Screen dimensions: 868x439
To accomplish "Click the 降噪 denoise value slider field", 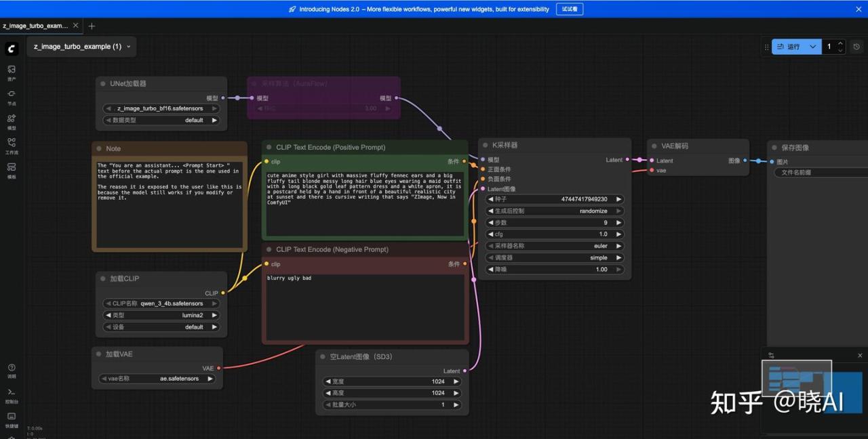I will tap(555, 269).
